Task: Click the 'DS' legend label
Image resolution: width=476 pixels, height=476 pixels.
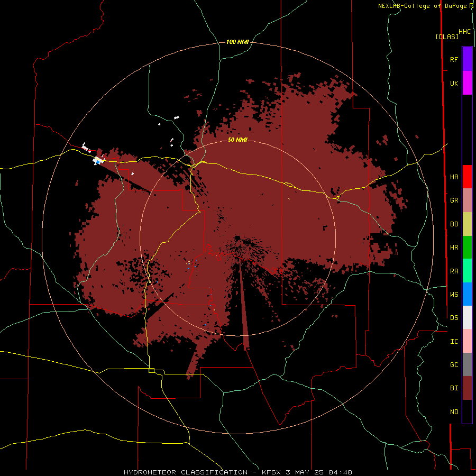Action: coord(454,318)
